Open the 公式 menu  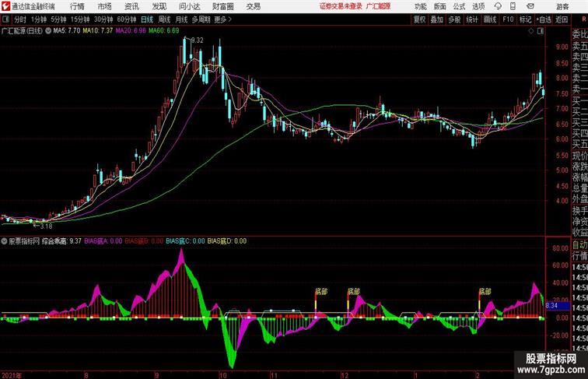click(x=459, y=6)
